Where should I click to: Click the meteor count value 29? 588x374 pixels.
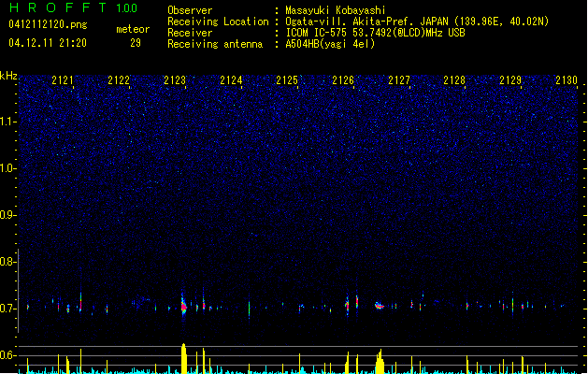point(136,43)
